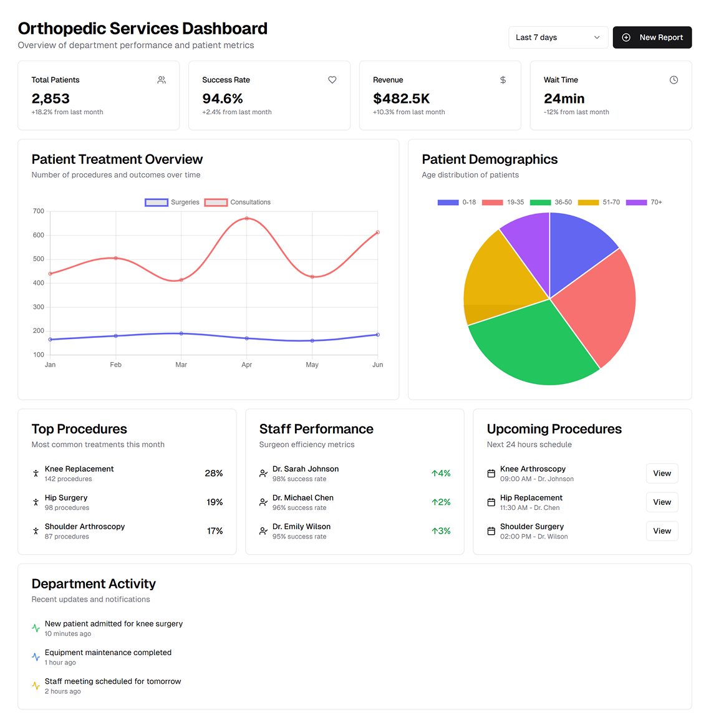Click yellow activity icon for staff meeting
Image resolution: width=701 pixels, height=728 pixels.
pyautogui.click(x=36, y=686)
